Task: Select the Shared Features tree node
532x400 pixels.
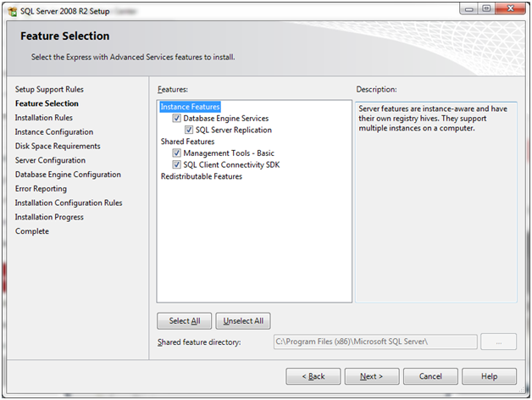Action: (187, 142)
